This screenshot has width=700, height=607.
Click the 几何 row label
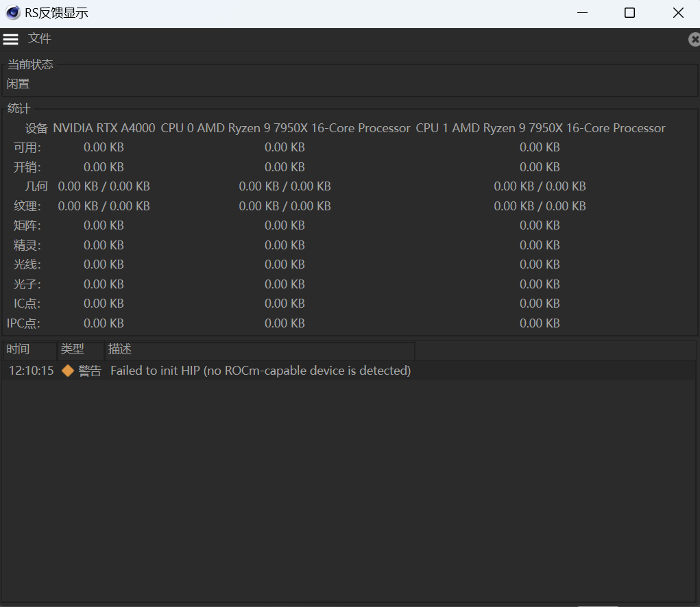click(37, 186)
